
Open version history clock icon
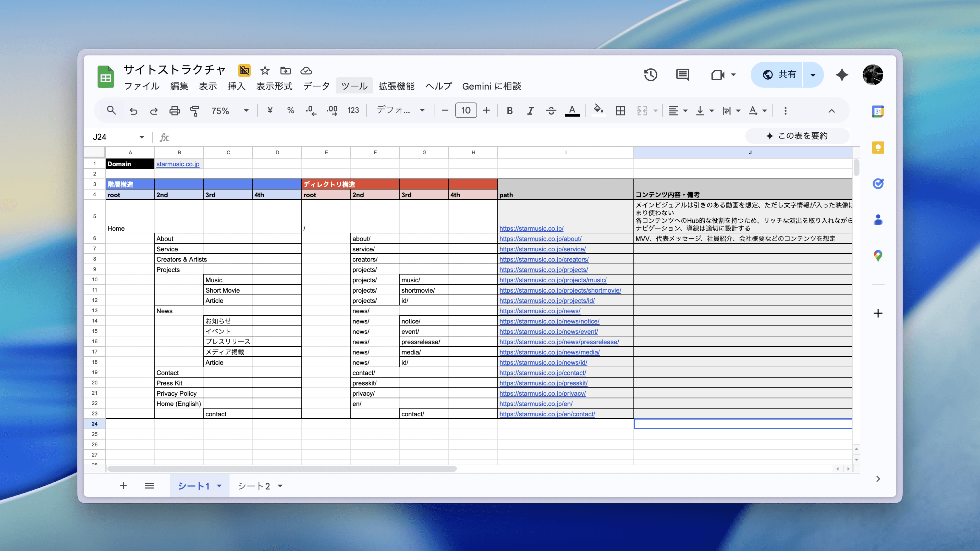[651, 75]
